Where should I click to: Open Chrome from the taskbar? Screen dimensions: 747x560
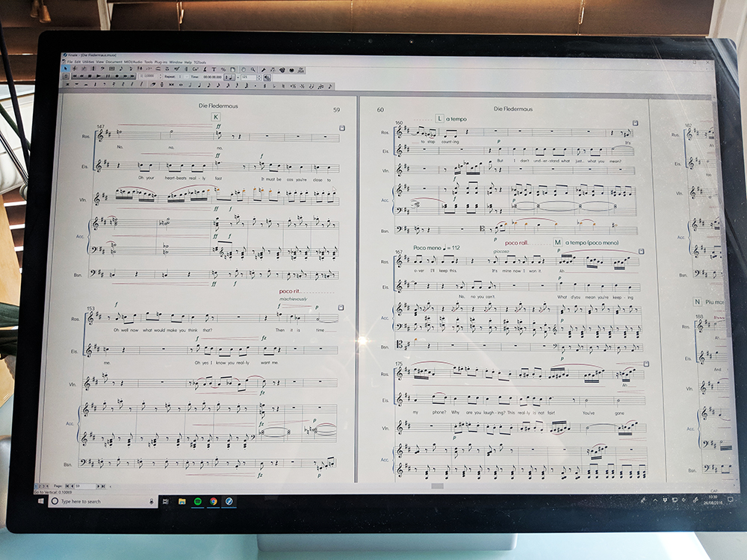click(214, 502)
